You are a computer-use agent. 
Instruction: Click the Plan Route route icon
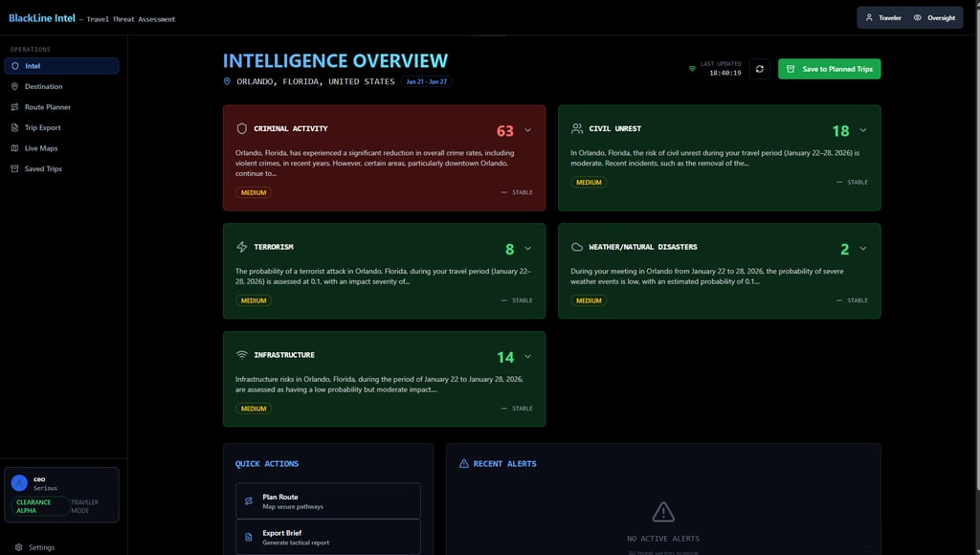pyautogui.click(x=249, y=500)
